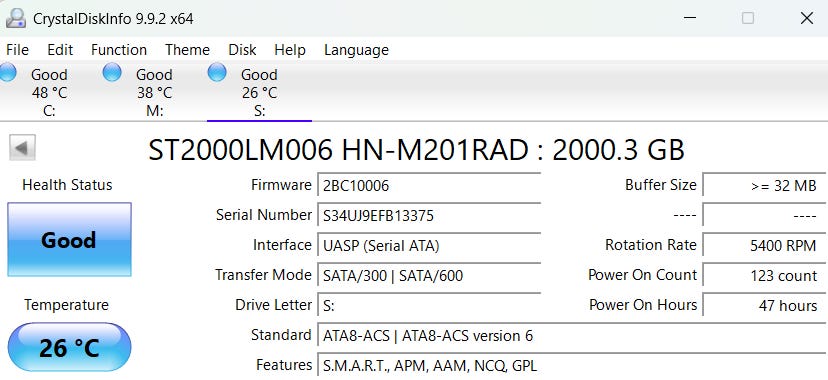Click the blue status orb for C: drive
Image resolution: width=828 pixels, height=380 pixels.
pyautogui.click(x=7, y=72)
